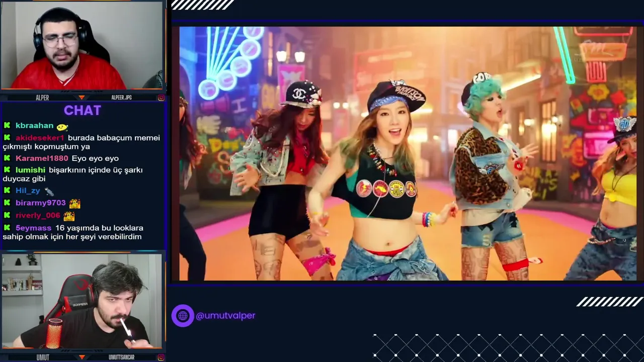Screen dimensions: 644x362
Task: Click Alper's webcam feed at top
Action: [82, 45]
